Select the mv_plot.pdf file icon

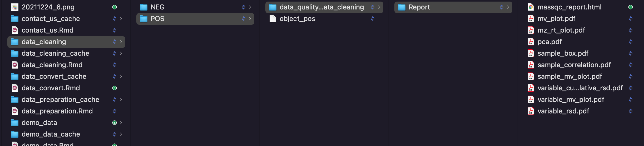click(x=531, y=19)
